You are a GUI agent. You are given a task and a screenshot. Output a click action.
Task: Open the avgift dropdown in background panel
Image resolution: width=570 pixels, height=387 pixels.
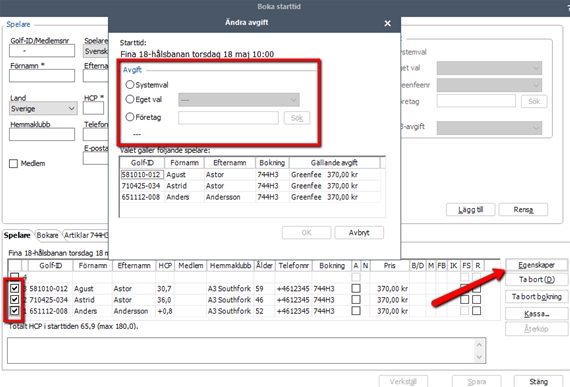[x=489, y=128]
